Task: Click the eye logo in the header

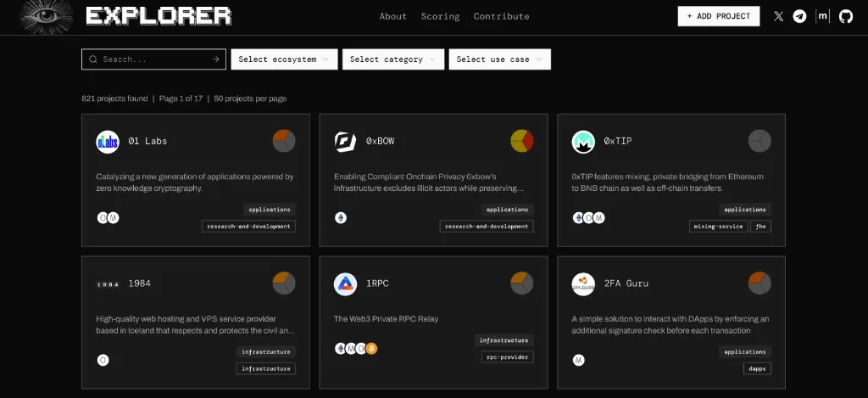Action: tap(47, 17)
